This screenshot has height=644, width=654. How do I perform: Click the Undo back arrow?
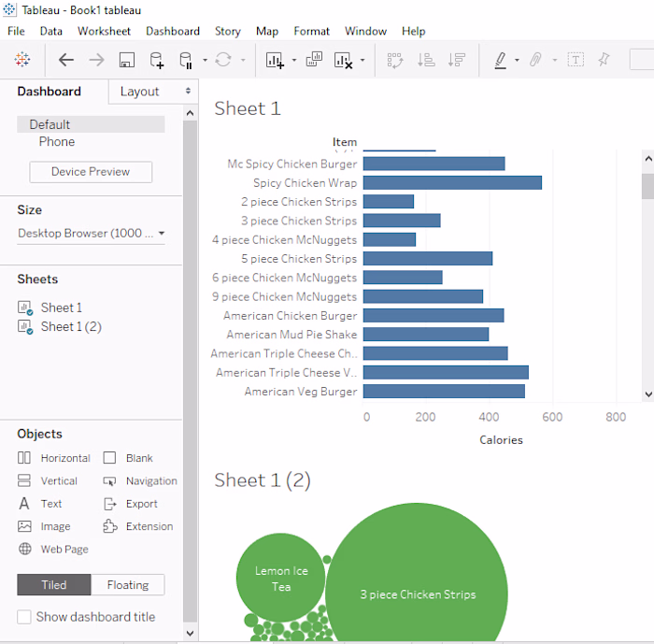pyautogui.click(x=66, y=60)
